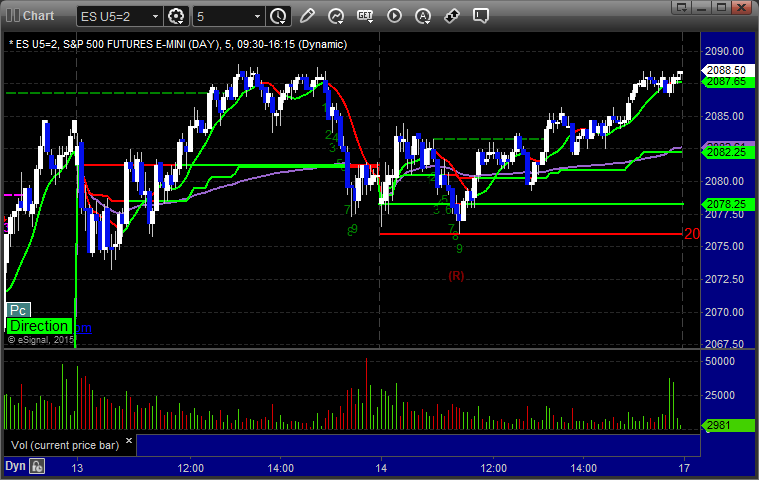Minimize the Chart window
Screen dimensions: 759x480
click(701, 7)
